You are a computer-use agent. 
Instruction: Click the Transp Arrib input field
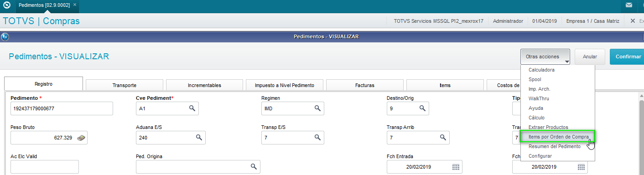[418, 138]
